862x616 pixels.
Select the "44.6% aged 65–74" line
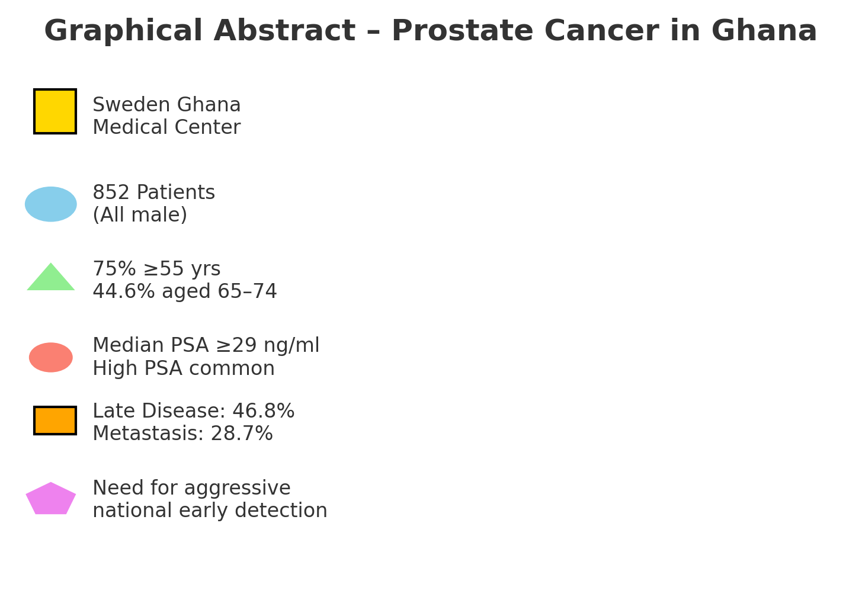[x=185, y=292]
